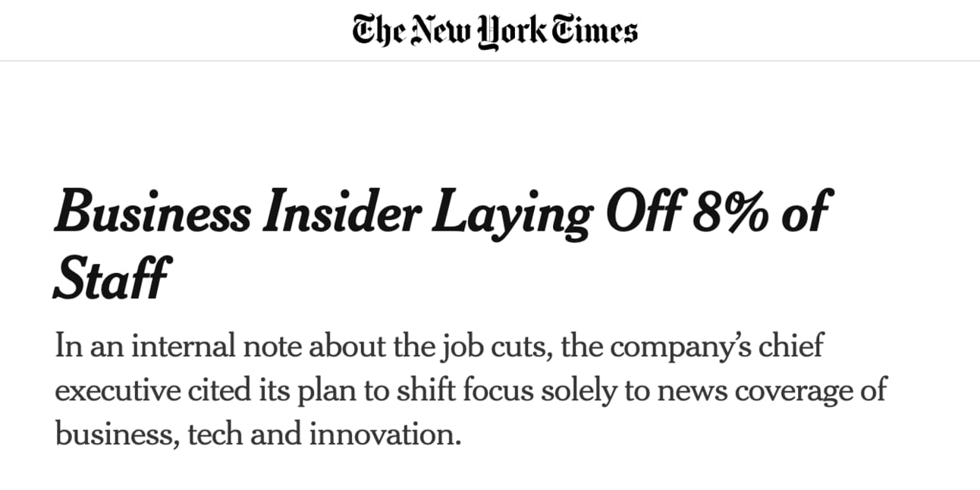Image resolution: width=980 pixels, height=490 pixels.
Task: Click "Business" at start of headline
Action: coord(152,213)
